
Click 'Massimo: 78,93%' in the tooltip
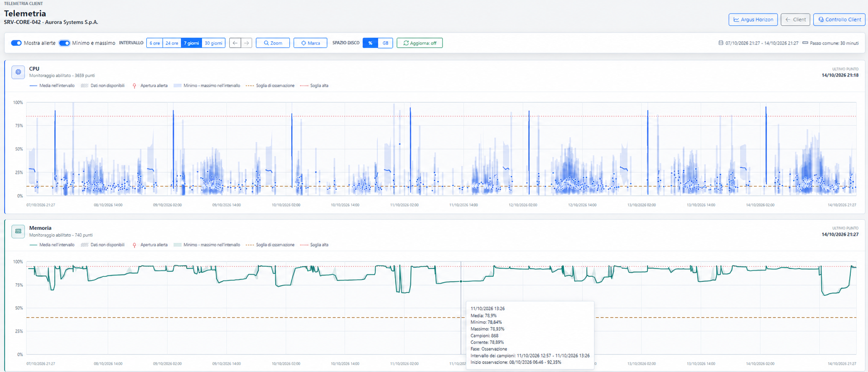pyautogui.click(x=487, y=329)
